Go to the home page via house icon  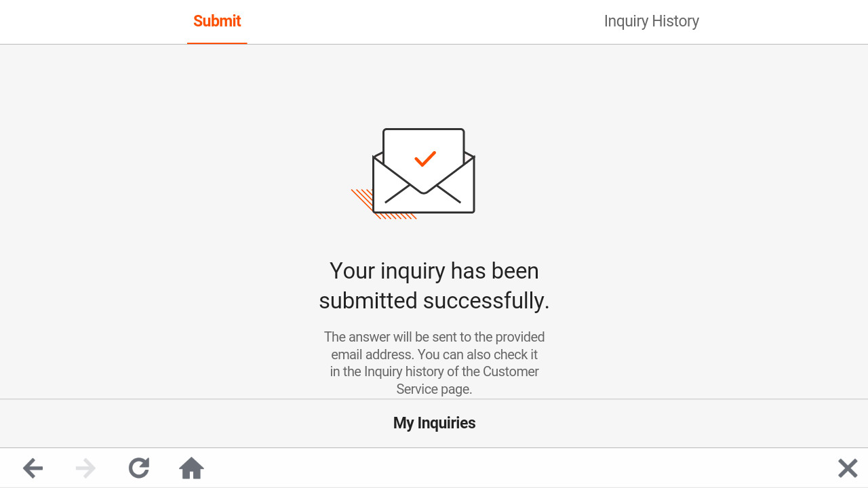pos(191,468)
